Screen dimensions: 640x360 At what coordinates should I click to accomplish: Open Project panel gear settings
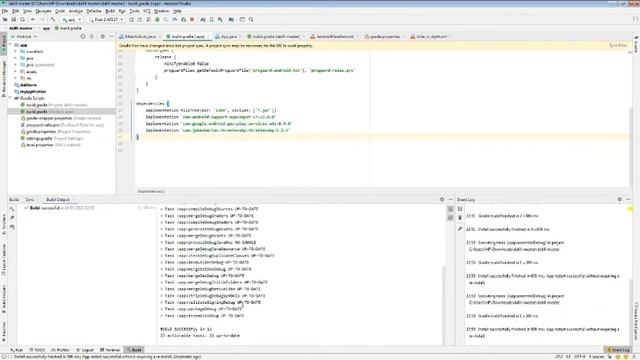coord(102,37)
